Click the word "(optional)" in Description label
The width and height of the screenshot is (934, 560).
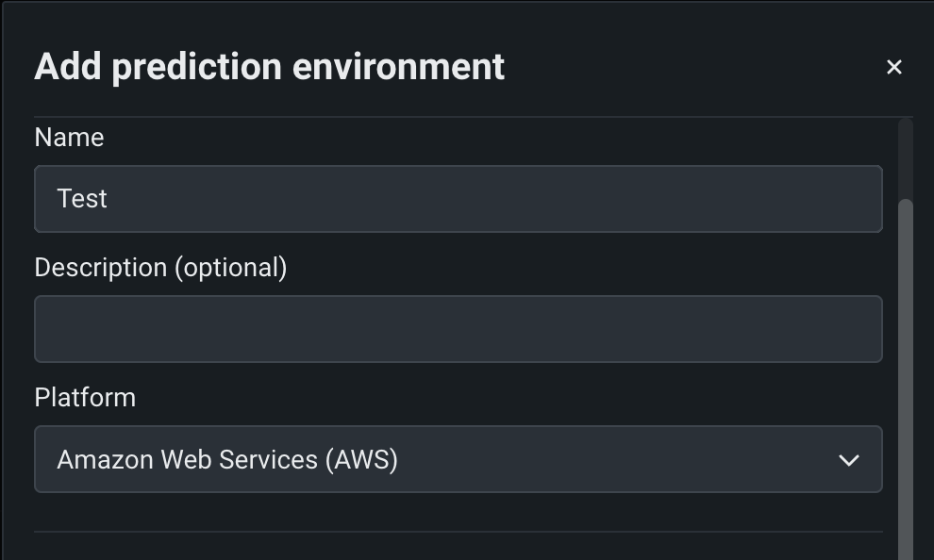[230, 268]
